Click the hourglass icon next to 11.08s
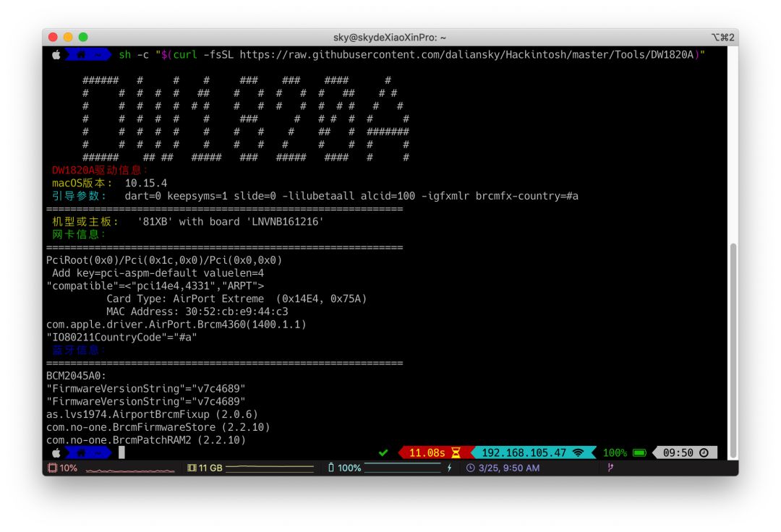Screen dimensions: 781x532 (456, 452)
